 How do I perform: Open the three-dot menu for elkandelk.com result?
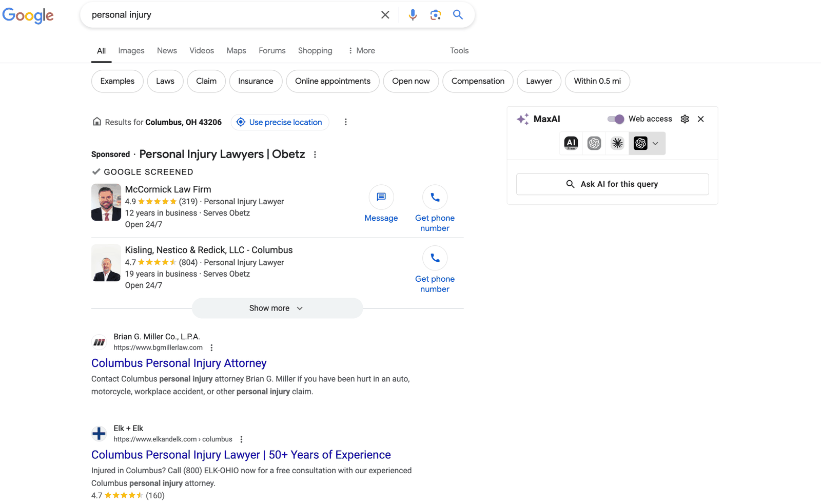[241, 439]
